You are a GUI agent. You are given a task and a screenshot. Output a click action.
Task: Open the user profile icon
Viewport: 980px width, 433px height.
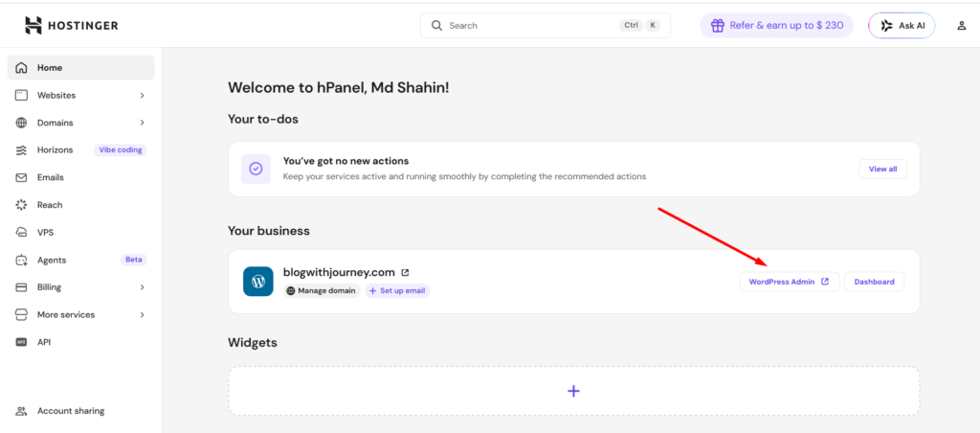pos(962,26)
